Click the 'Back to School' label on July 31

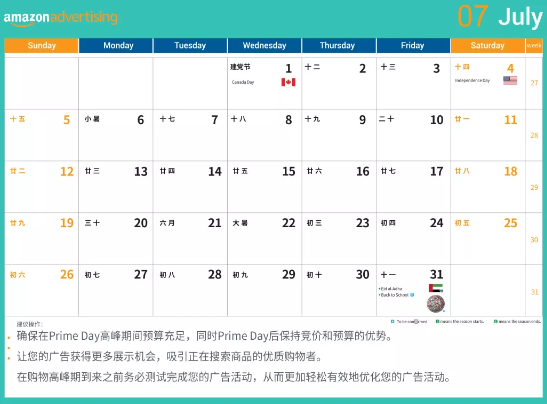395,295
